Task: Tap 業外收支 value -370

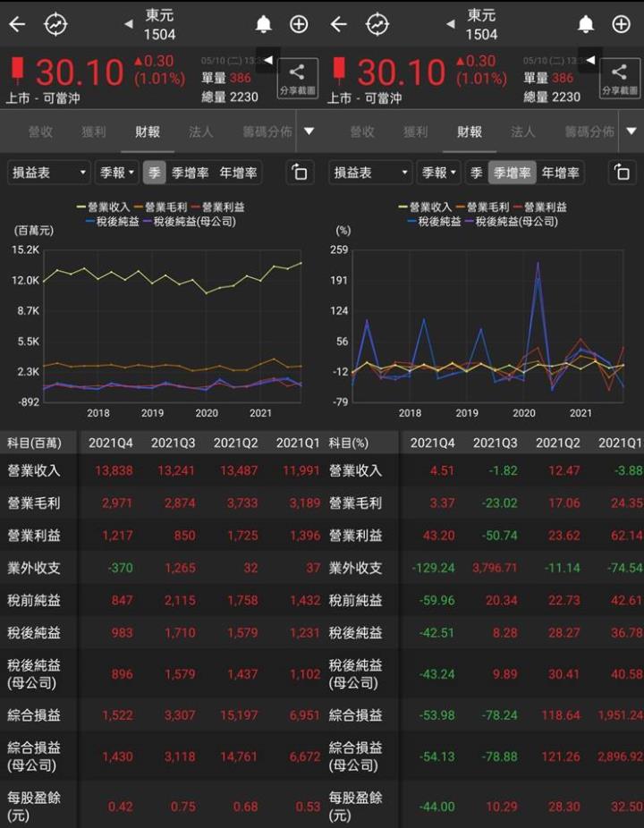Action: click(x=121, y=568)
